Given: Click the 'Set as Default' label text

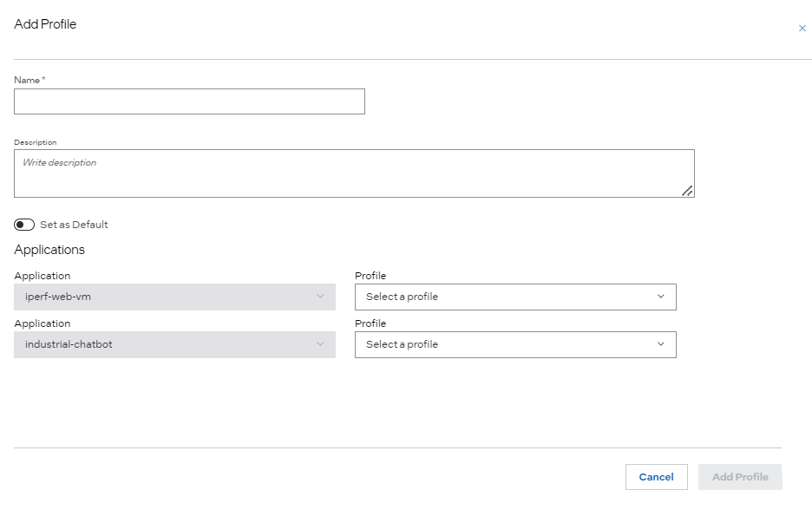Looking at the screenshot, I should 74,225.
